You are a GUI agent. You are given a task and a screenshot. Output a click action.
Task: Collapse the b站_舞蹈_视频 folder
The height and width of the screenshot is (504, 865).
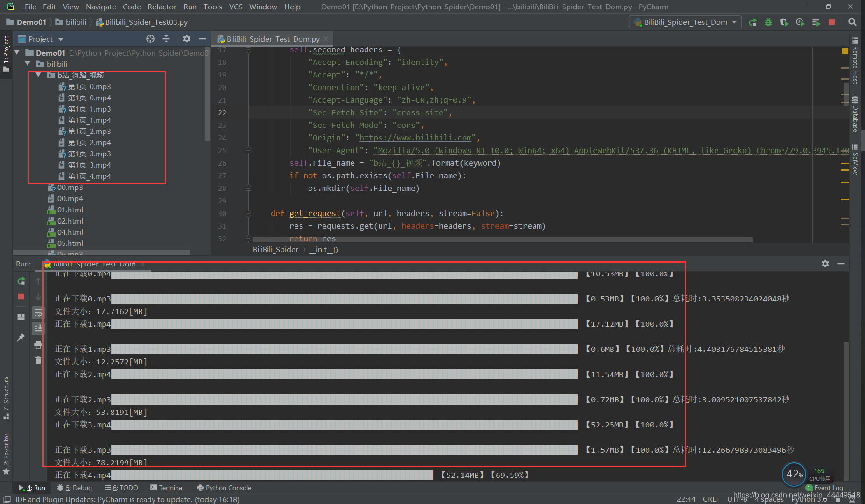(x=38, y=75)
